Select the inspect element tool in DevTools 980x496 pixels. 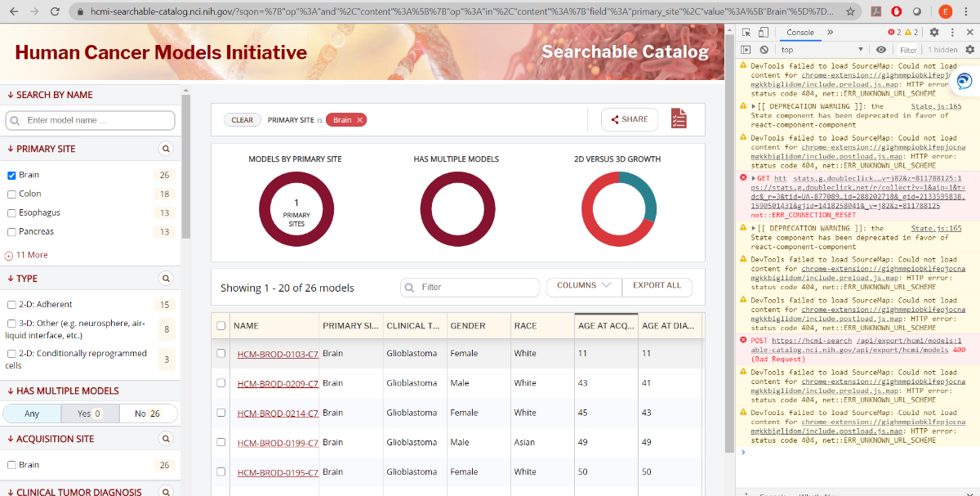pos(745,30)
